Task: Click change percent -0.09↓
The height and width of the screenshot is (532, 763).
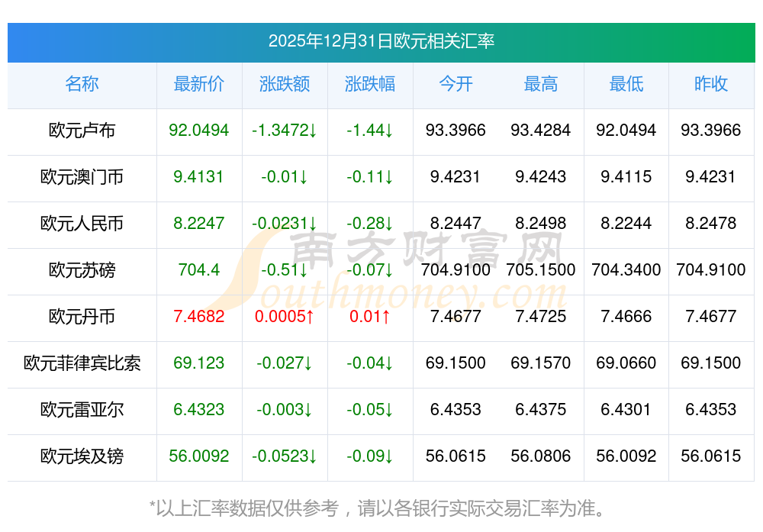Action: click(370, 456)
